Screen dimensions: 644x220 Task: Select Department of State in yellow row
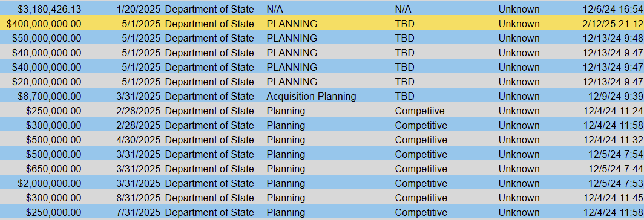[209, 24]
